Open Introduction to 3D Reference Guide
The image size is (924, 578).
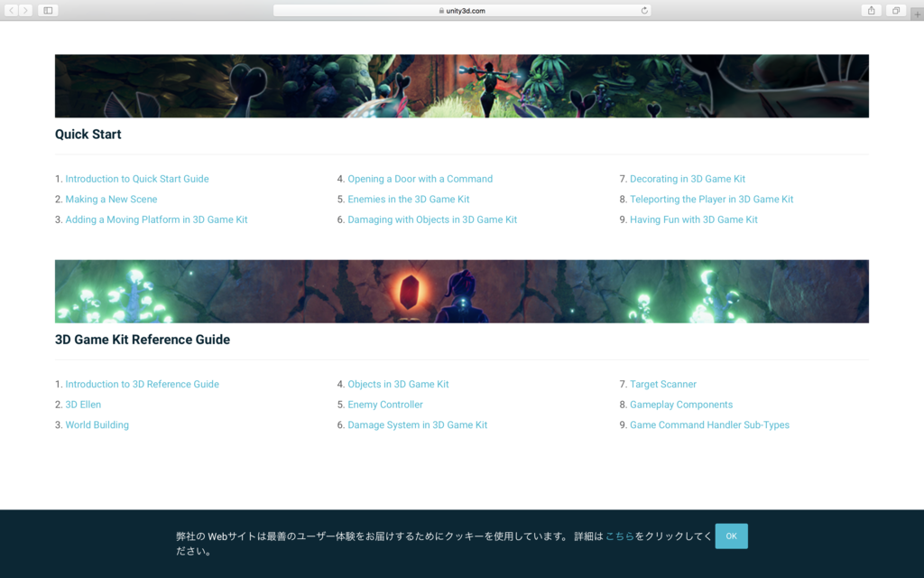pyautogui.click(x=142, y=384)
